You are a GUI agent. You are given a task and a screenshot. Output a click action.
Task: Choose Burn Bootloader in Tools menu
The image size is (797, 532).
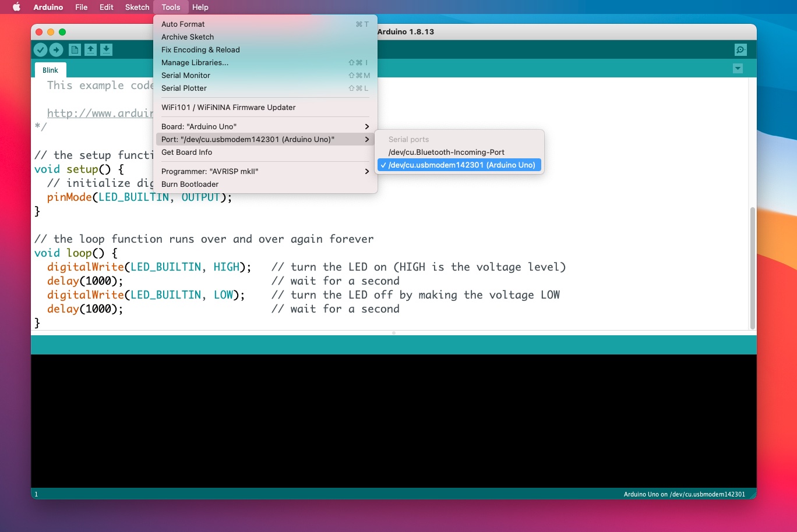190,185
